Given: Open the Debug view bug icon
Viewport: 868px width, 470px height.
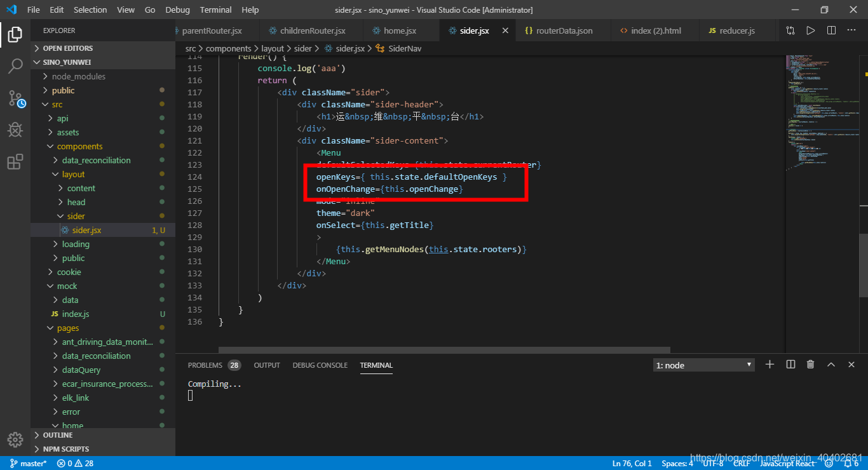Looking at the screenshot, I should (x=15, y=130).
